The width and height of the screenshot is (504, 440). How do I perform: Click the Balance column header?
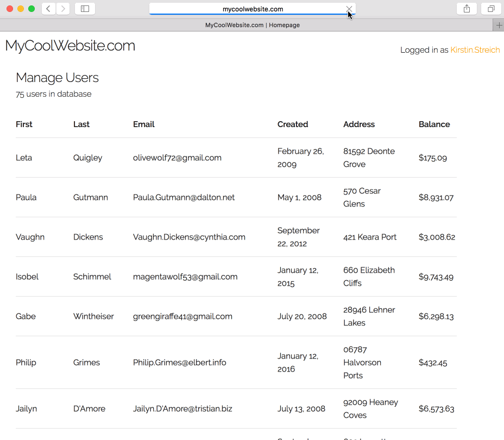click(434, 124)
